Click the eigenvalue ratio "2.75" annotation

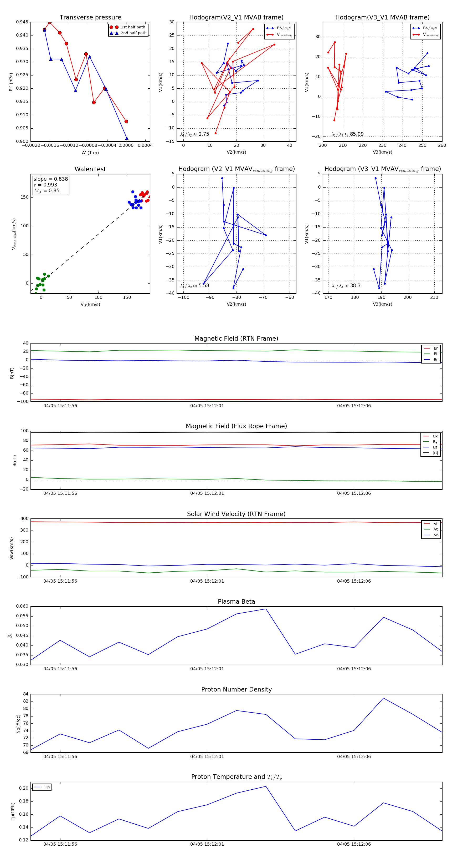[x=194, y=134]
